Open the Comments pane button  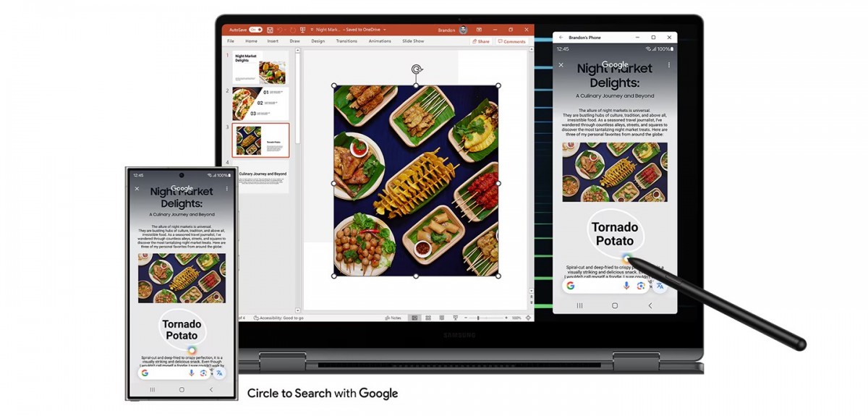511,41
